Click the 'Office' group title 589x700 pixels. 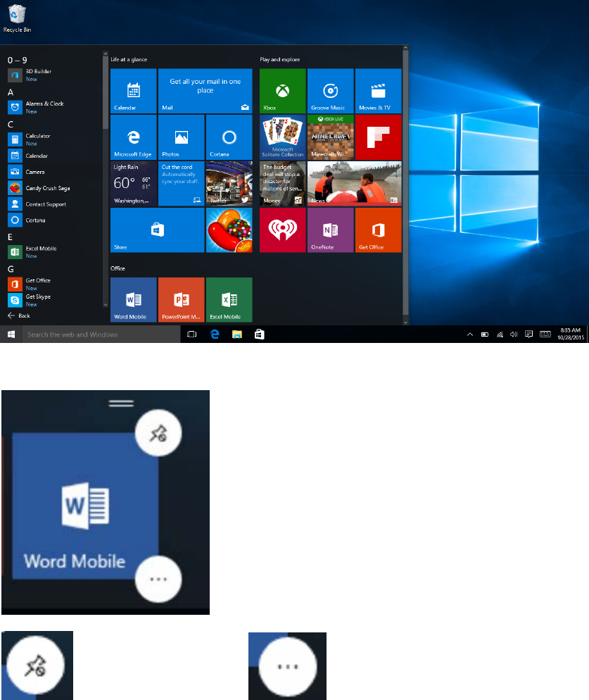[x=118, y=268]
